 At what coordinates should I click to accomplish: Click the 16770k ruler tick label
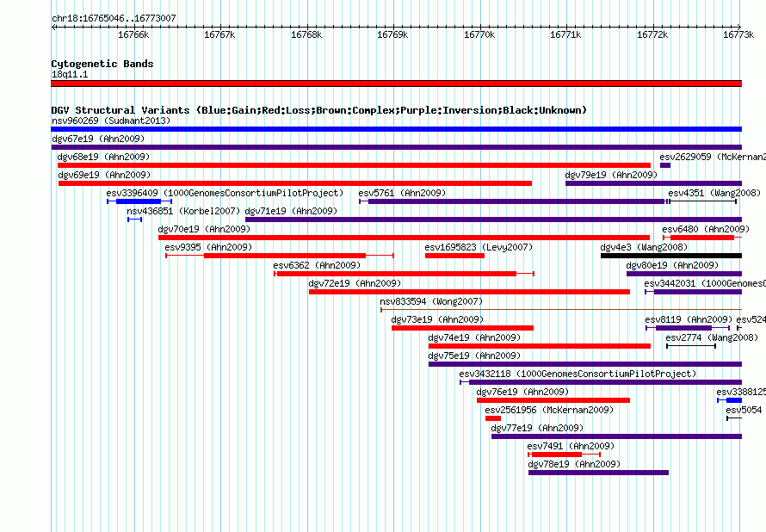pyautogui.click(x=479, y=34)
